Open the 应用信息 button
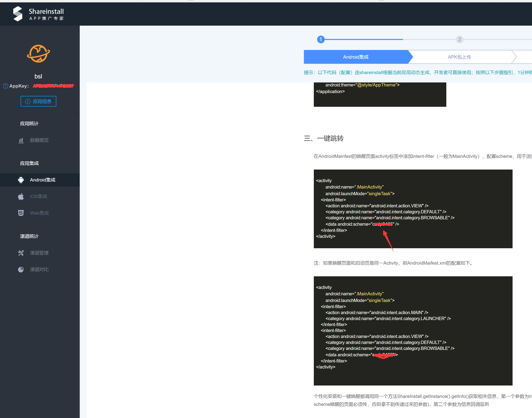The image size is (532, 418). tap(38, 101)
